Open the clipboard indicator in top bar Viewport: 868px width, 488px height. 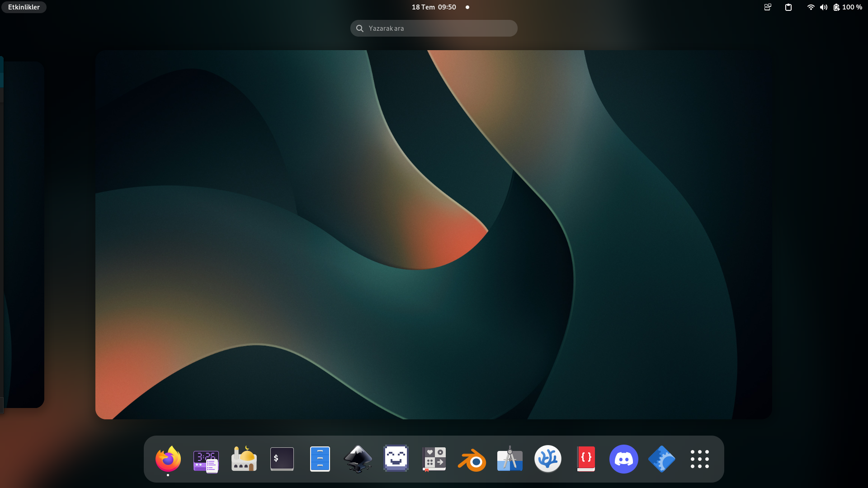[x=788, y=7]
